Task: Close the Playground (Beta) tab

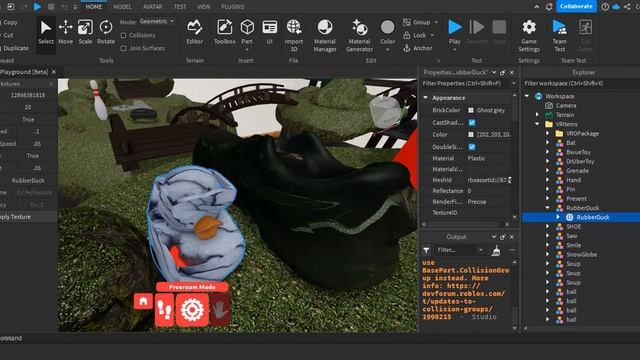Action: coord(53,72)
